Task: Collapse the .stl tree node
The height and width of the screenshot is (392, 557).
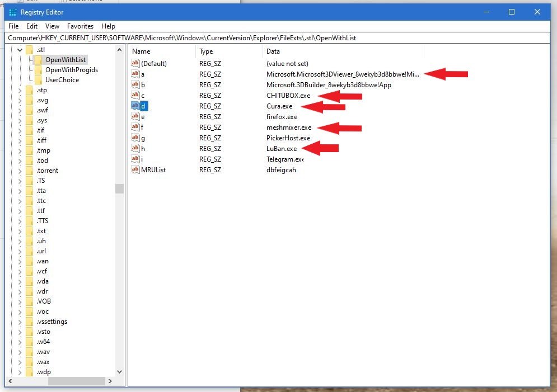Action: (x=20, y=50)
